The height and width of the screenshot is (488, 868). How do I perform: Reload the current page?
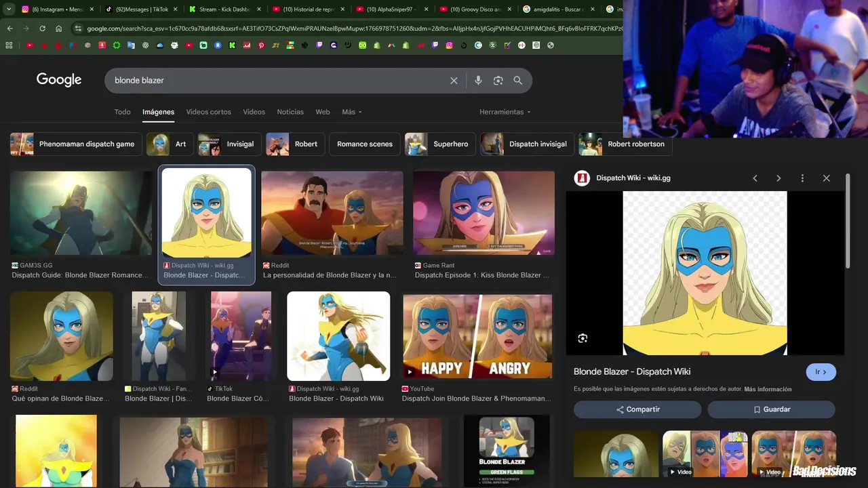click(42, 28)
